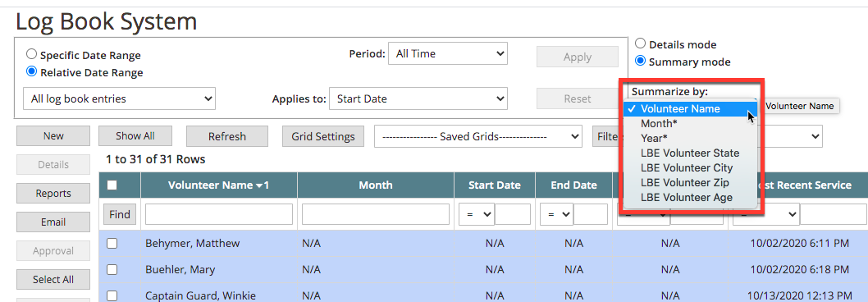The width and height of the screenshot is (868, 302).
Task: Open the Period dropdown showing All Time
Action: [x=448, y=53]
